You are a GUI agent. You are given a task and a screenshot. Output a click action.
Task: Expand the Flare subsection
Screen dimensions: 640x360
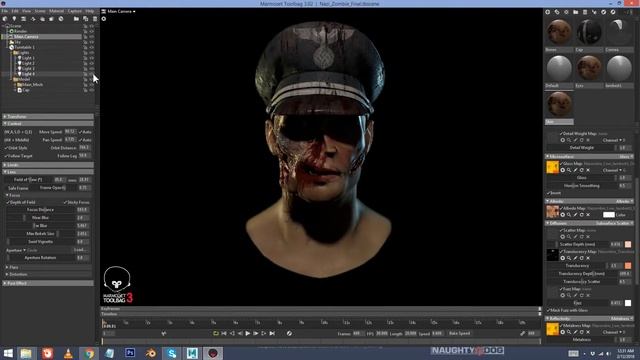(48, 267)
